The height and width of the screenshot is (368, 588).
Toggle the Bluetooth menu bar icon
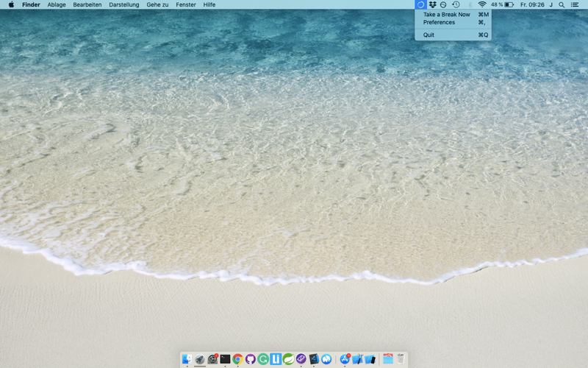[470, 4]
